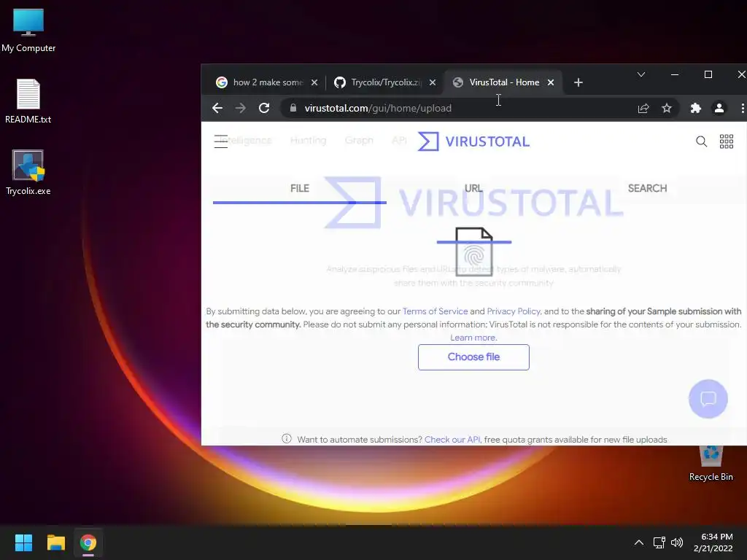This screenshot has width=747, height=560.
Task: Expand the Chrome tab search chevron
Action: [641, 74]
